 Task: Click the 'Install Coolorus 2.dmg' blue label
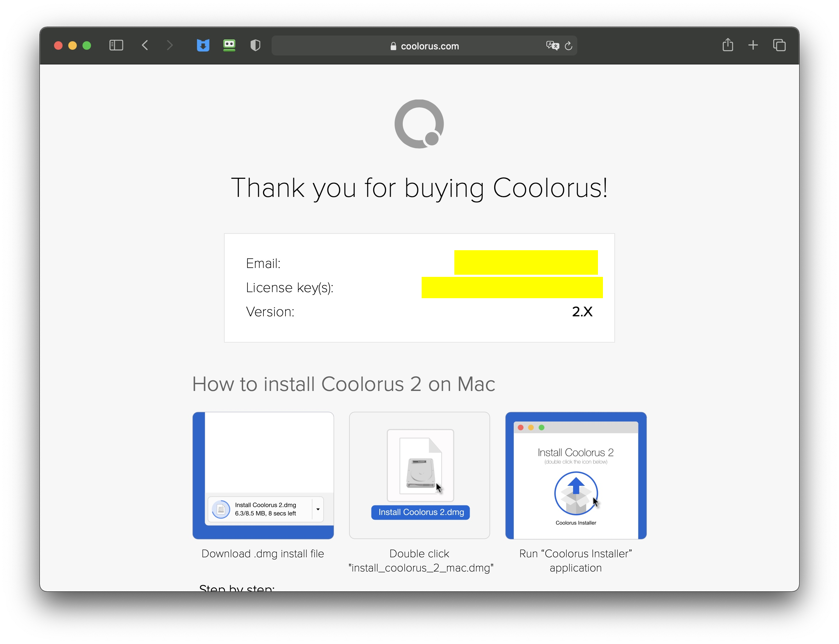click(x=421, y=512)
